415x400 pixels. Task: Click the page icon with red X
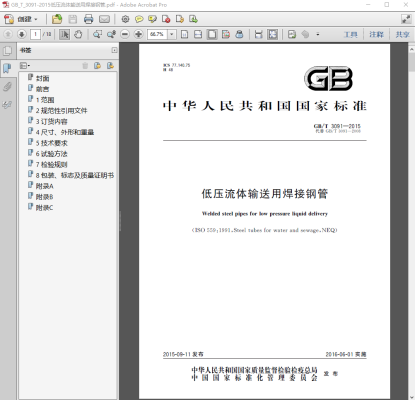(166, 19)
